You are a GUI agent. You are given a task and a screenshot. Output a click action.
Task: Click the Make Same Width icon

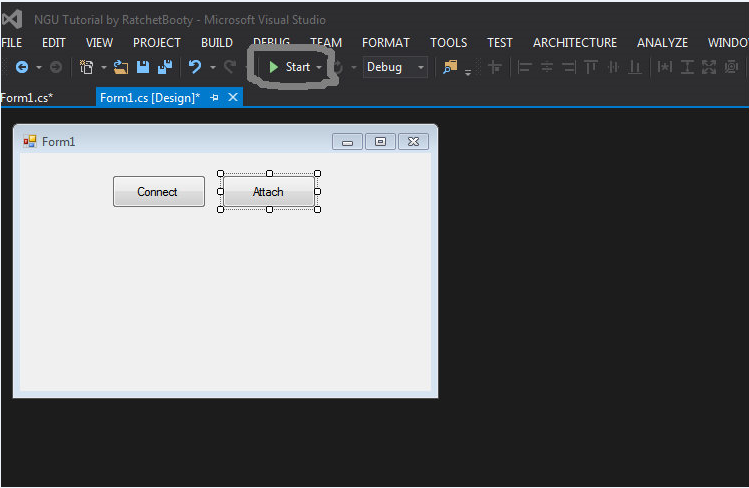(x=664, y=67)
